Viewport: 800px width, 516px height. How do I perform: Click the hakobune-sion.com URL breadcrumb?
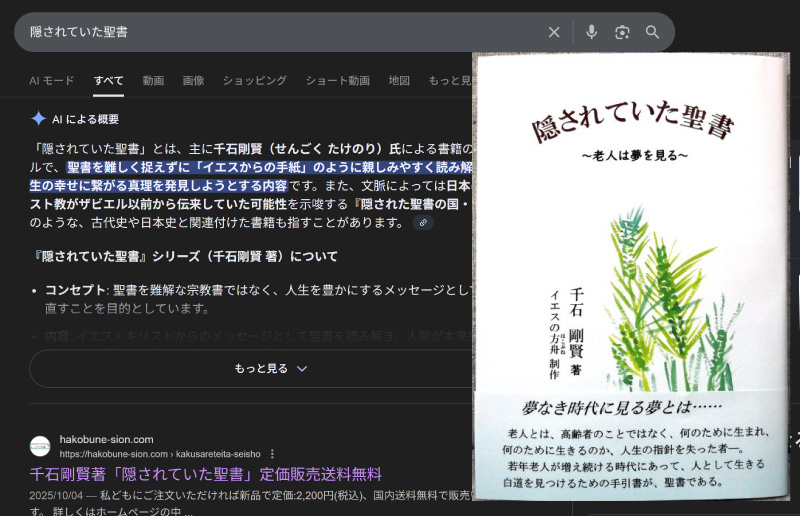pyautogui.click(x=160, y=454)
